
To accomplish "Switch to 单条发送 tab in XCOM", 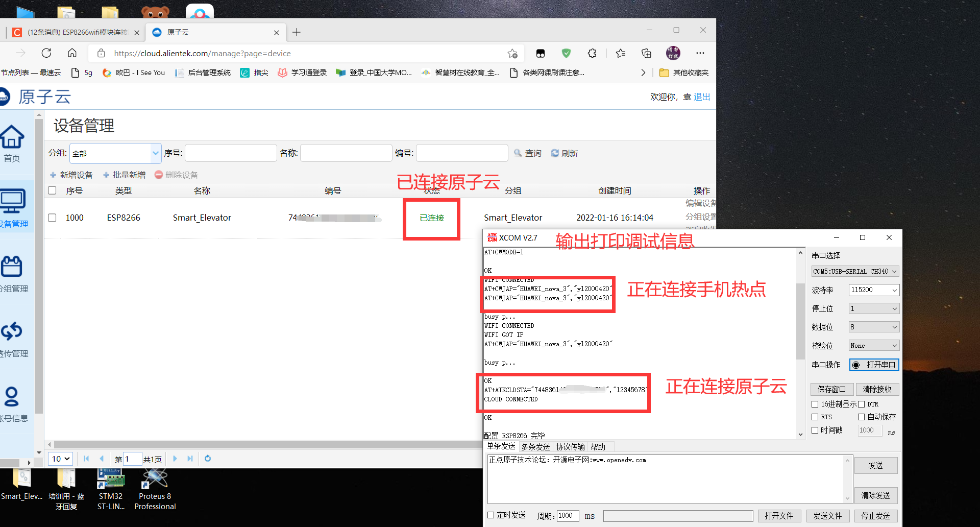I will 501,447.
